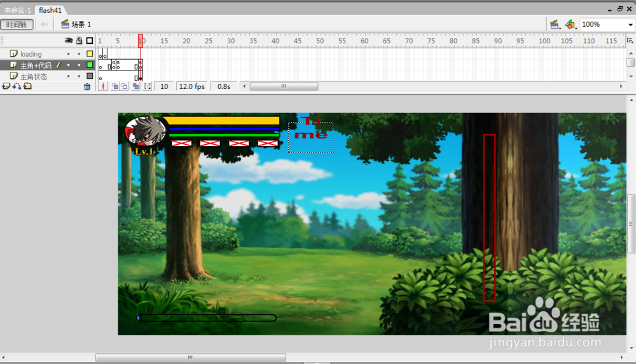Click the 场景 1 scene label
This screenshot has height=364, width=636.
tap(81, 25)
